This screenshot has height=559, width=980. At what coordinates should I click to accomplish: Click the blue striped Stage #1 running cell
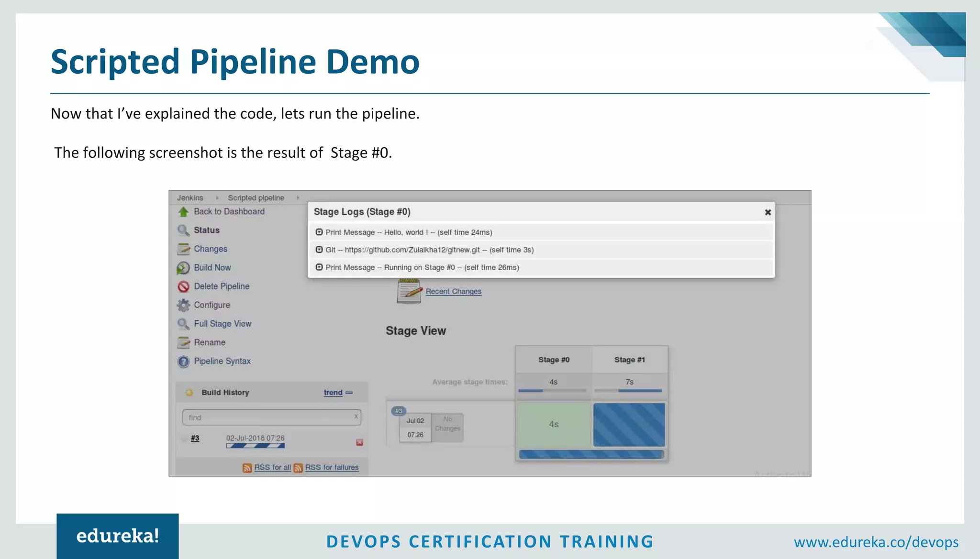click(x=629, y=425)
